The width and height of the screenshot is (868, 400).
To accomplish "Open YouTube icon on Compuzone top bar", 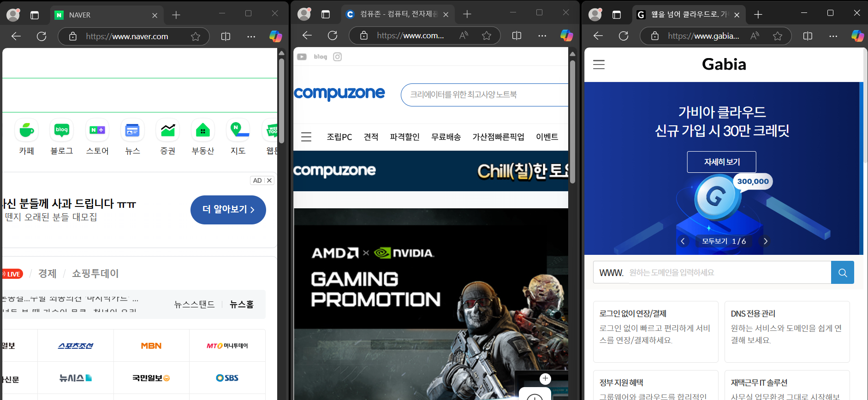I will pos(302,57).
